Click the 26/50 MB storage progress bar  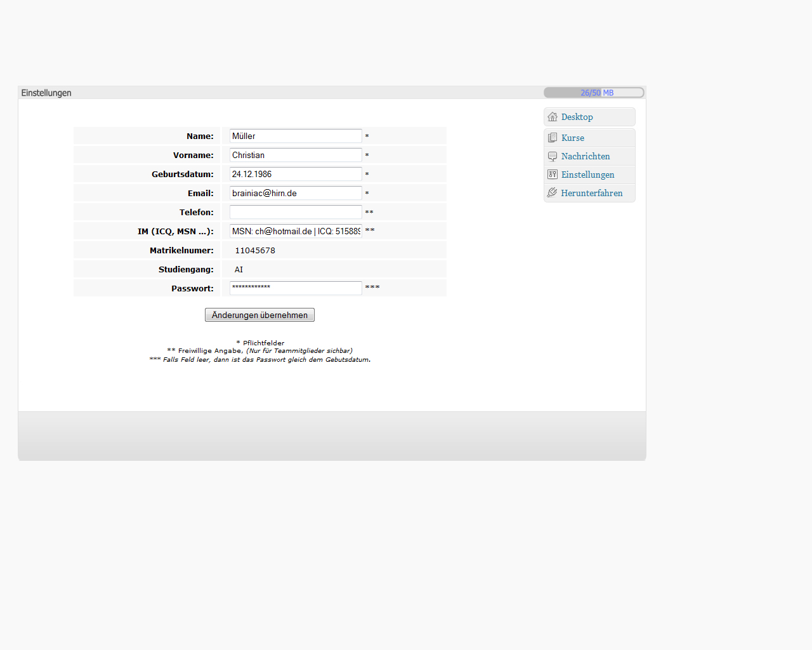[594, 93]
